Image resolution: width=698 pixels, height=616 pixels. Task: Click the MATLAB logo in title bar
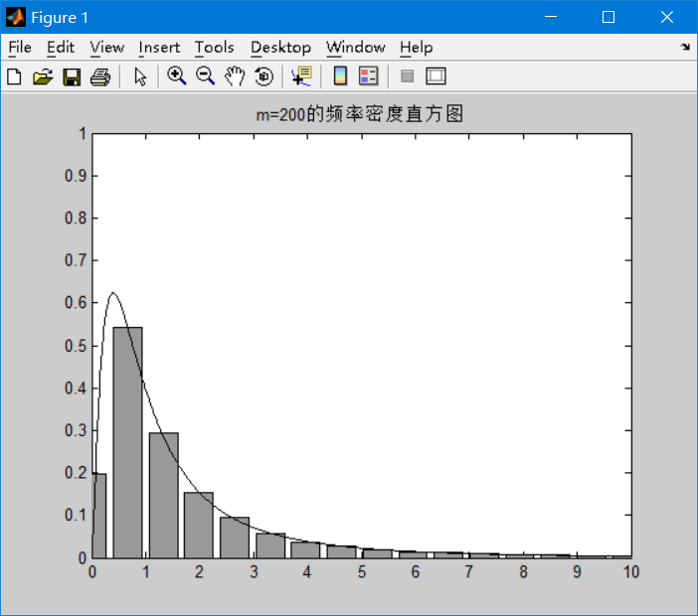pyautogui.click(x=16, y=17)
